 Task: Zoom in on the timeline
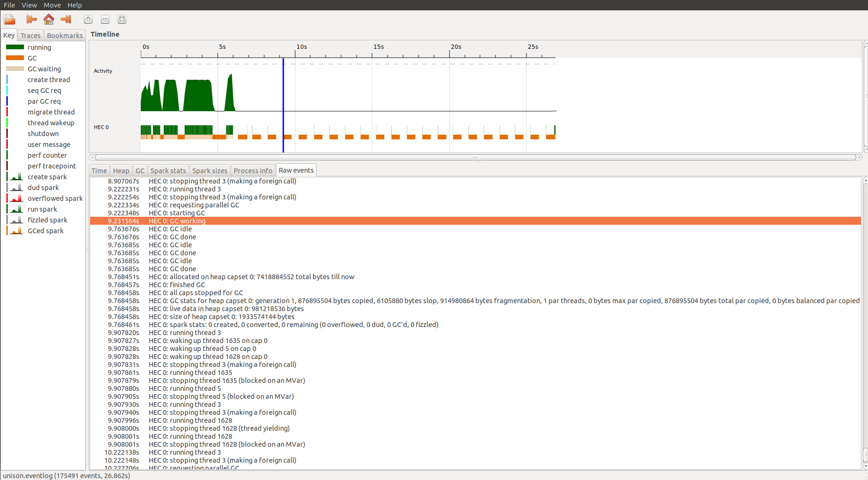(88, 19)
